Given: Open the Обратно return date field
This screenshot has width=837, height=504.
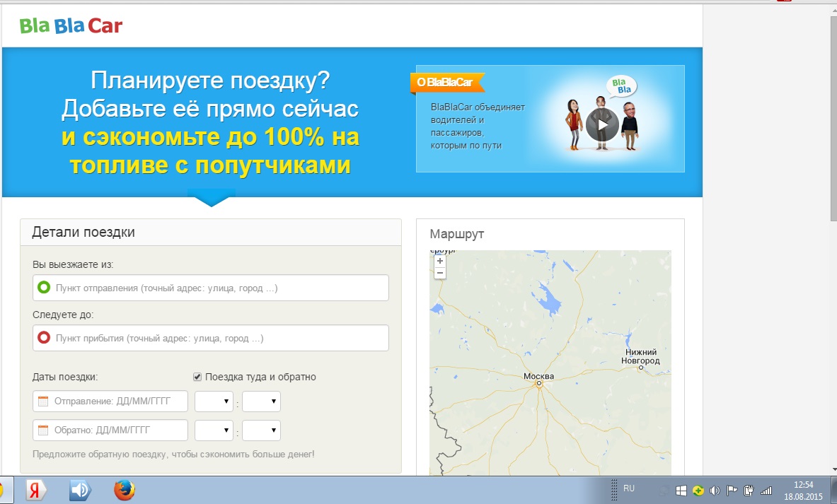Looking at the screenshot, I should coord(110,430).
